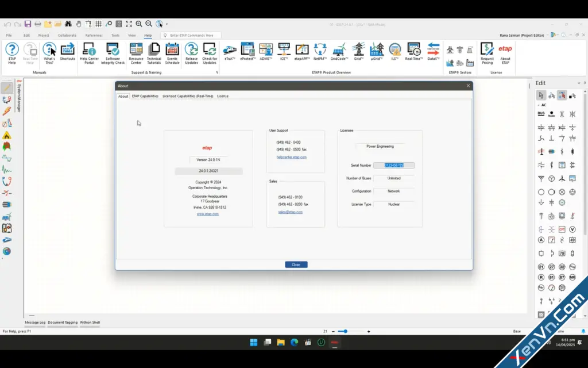Image resolution: width=588 pixels, height=368 pixels.
Task: Open the Help Center Portal
Action: click(89, 53)
